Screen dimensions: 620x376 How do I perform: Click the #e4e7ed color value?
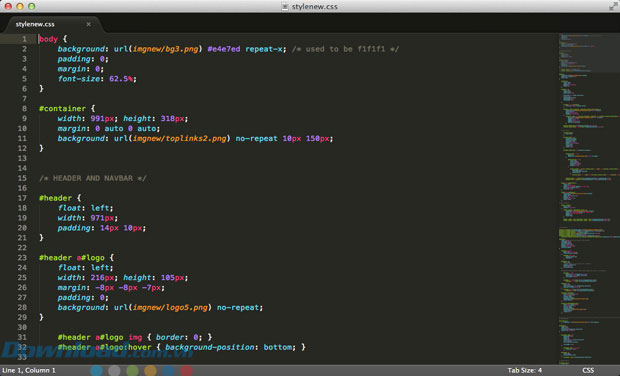pyautogui.click(x=224, y=49)
